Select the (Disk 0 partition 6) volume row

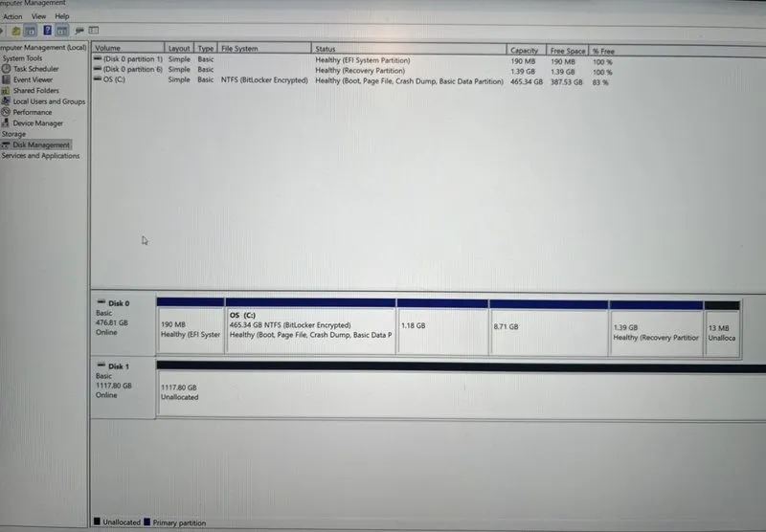click(x=352, y=70)
